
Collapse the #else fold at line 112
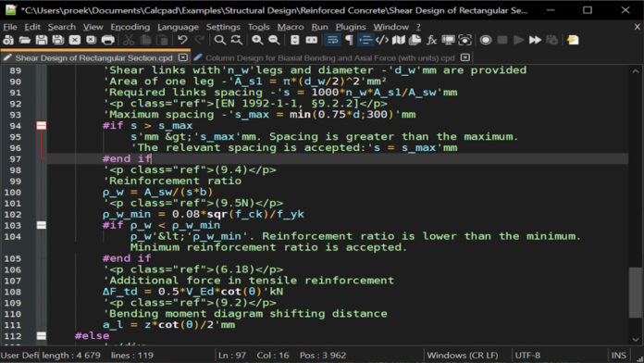click(x=42, y=336)
